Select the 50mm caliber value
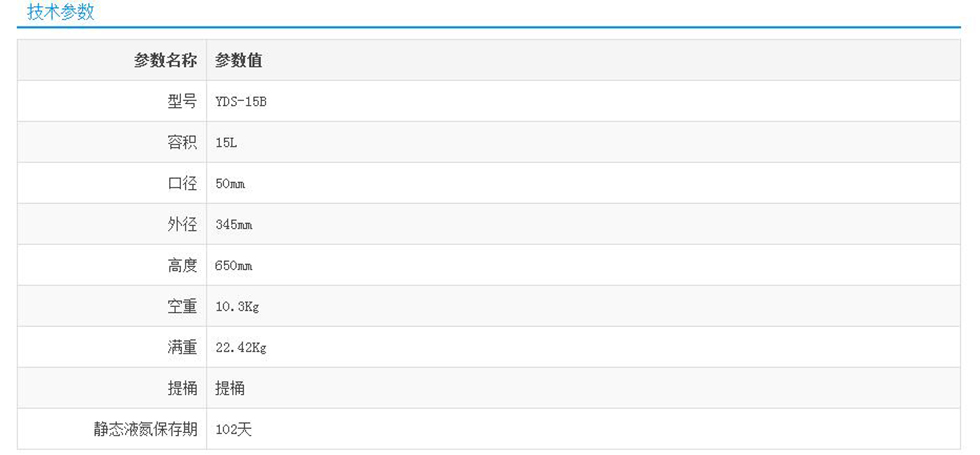This screenshot has width=980, height=455. pos(231,184)
